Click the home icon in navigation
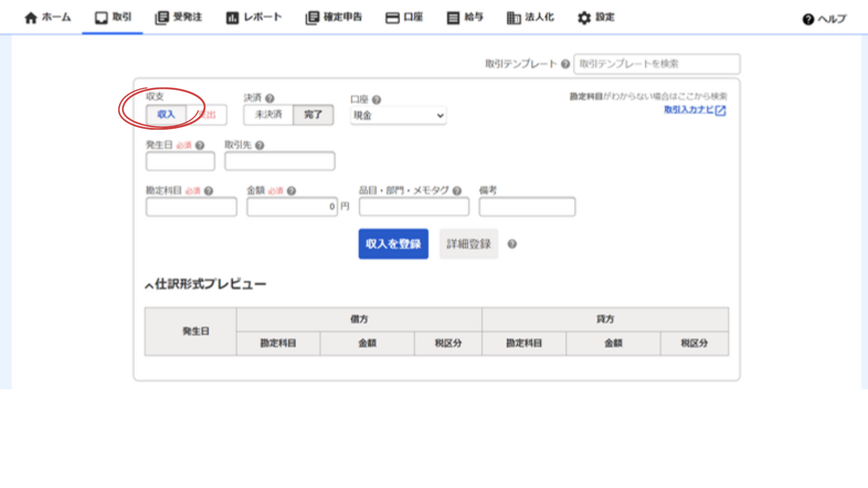 (31, 17)
